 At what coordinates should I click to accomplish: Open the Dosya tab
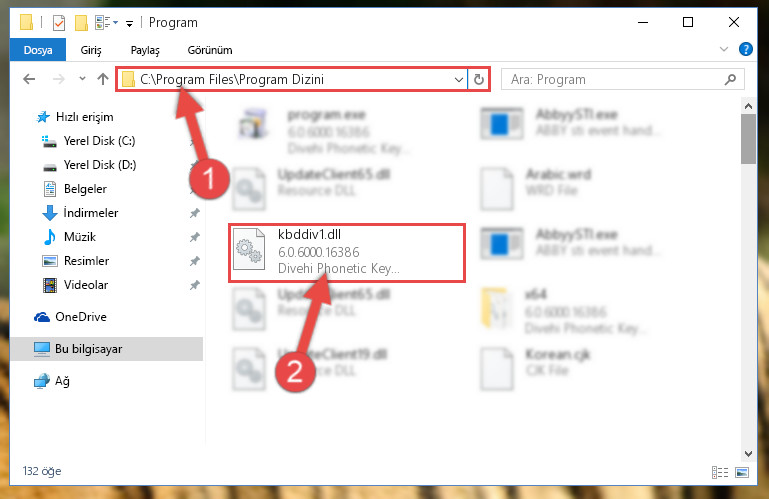[x=38, y=50]
